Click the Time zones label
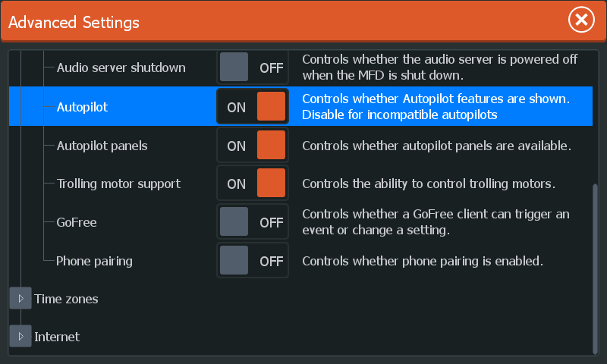 click(x=66, y=299)
